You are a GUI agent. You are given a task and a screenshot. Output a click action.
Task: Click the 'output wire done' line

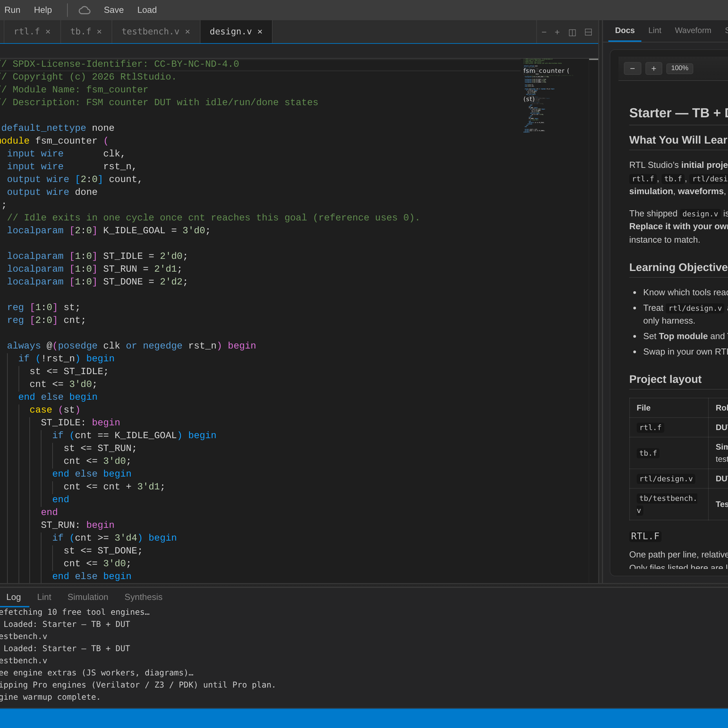click(52, 192)
